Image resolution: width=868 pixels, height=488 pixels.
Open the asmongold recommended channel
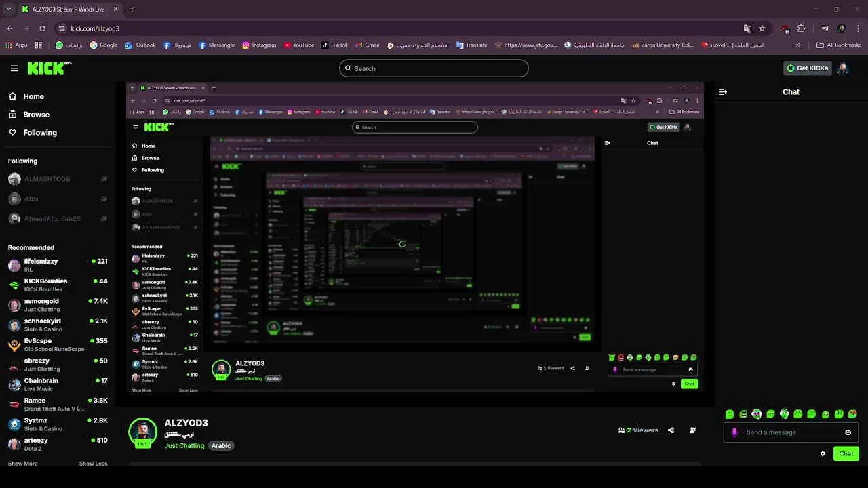pyautogui.click(x=58, y=305)
